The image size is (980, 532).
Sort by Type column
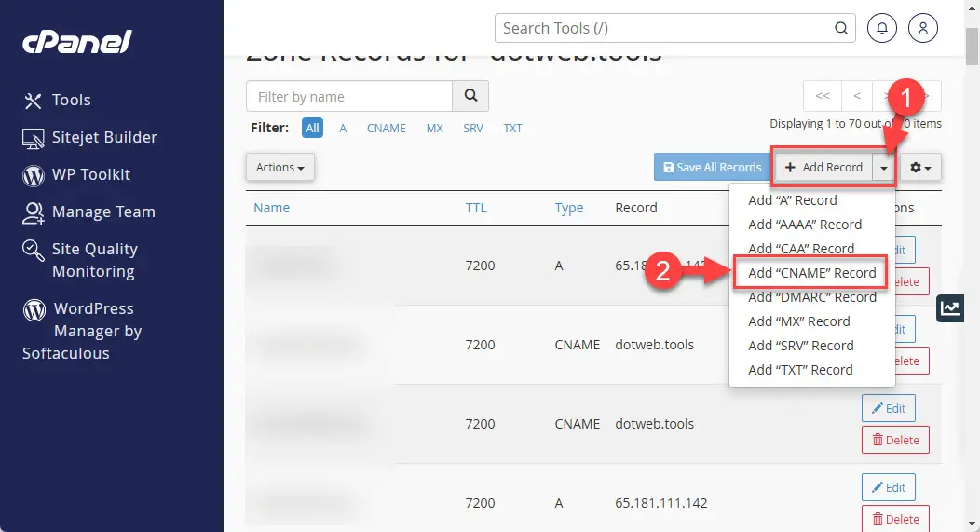[x=569, y=208]
